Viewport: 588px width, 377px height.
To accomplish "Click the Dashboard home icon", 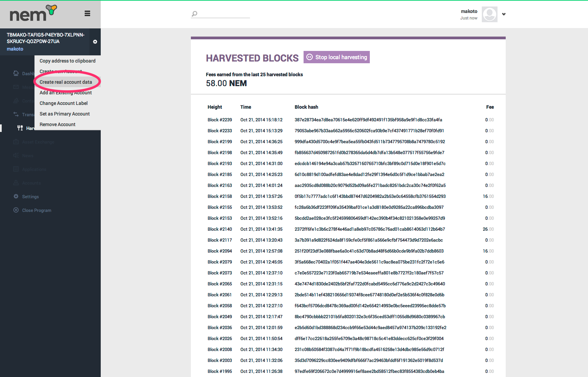I will pos(16,73).
